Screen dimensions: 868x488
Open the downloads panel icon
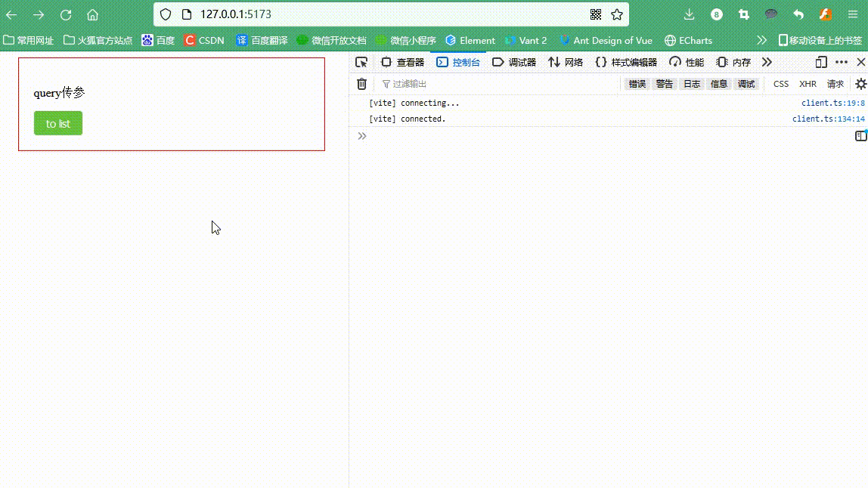pyautogui.click(x=689, y=14)
